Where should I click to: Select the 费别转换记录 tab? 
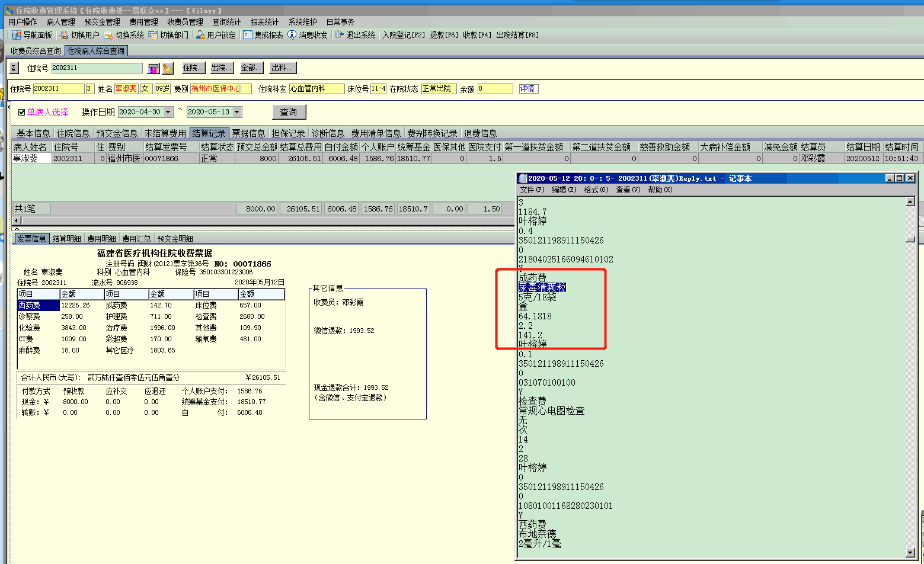coord(432,133)
